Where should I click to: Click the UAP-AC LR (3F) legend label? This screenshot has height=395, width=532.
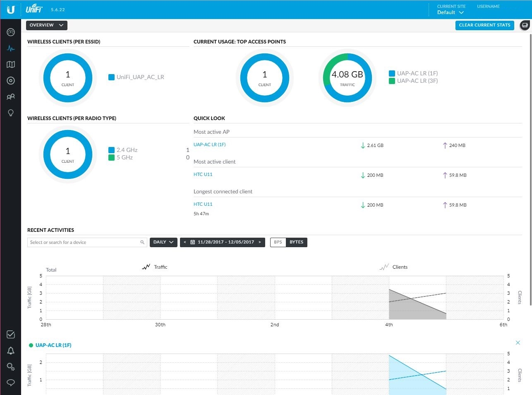click(417, 81)
